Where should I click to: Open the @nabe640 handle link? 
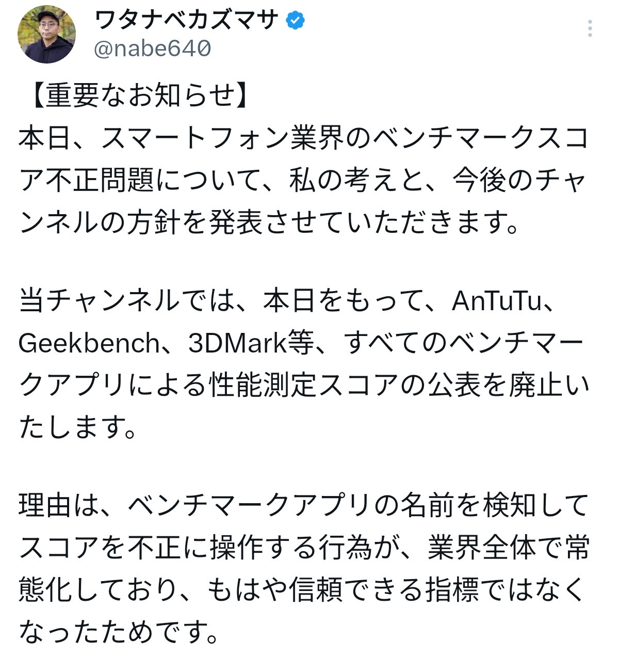(x=153, y=49)
